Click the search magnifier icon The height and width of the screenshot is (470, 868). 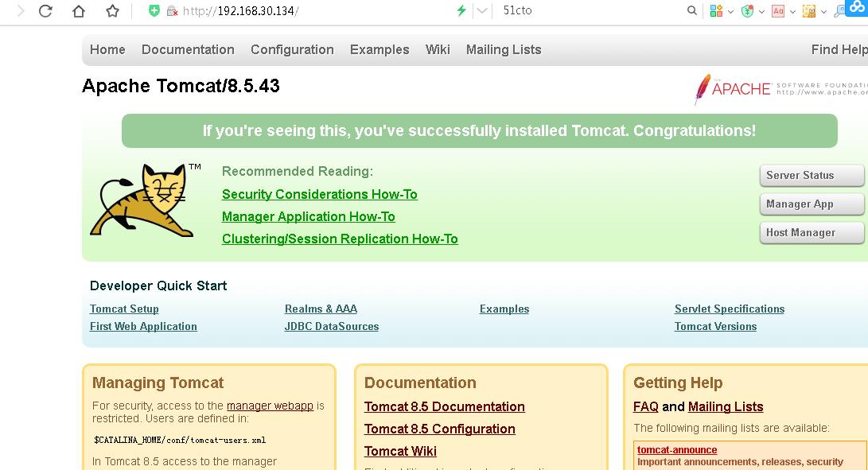(x=692, y=10)
